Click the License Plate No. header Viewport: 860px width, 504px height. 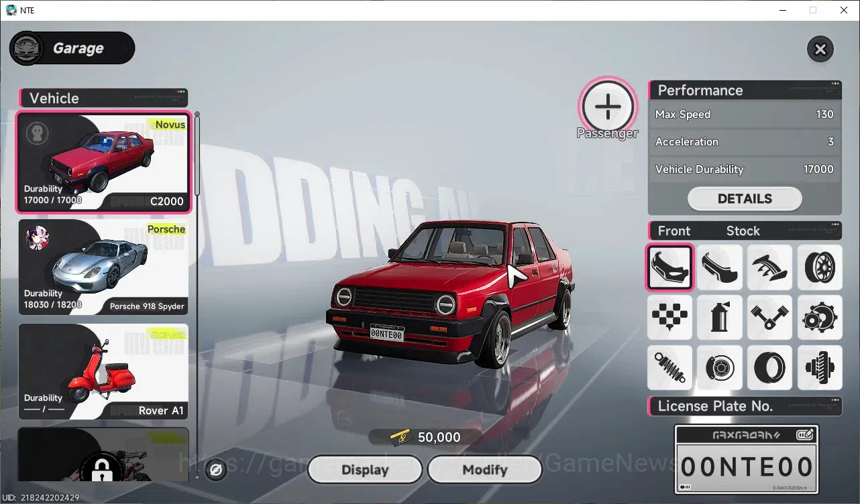coord(745,406)
